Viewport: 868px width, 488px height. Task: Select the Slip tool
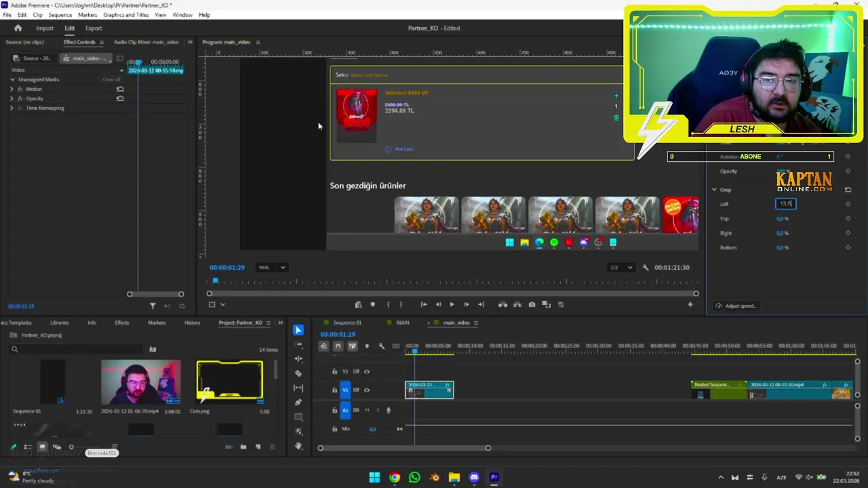298,388
